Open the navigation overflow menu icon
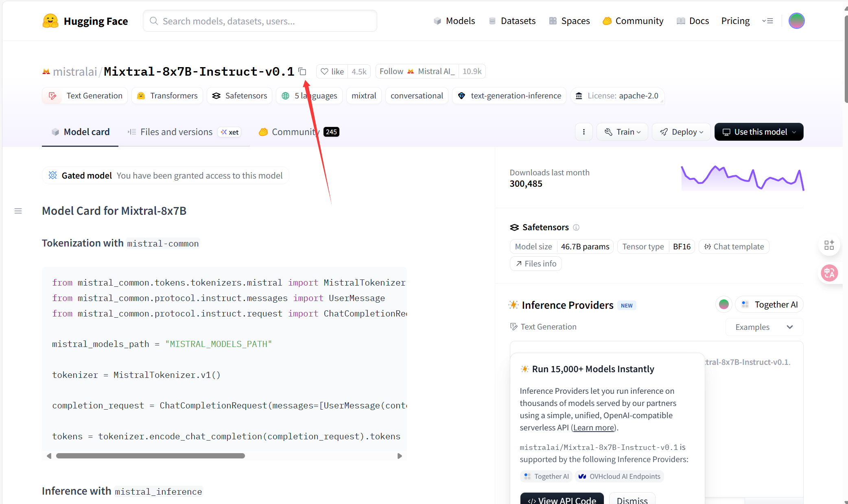This screenshot has width=848, height=504. 767,21
